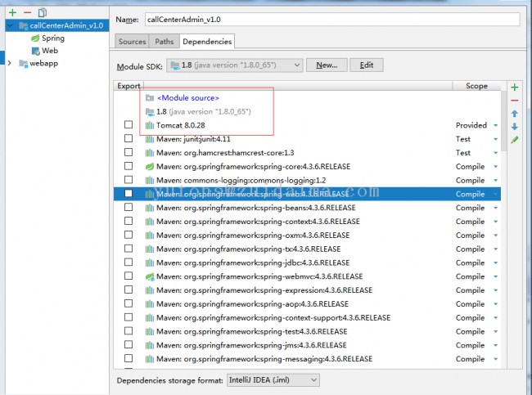Image resolution: width=532 pixels, height=395 pixels.
Task: Open the Module SDK dropdown
Action: click(x=234, y=65)
